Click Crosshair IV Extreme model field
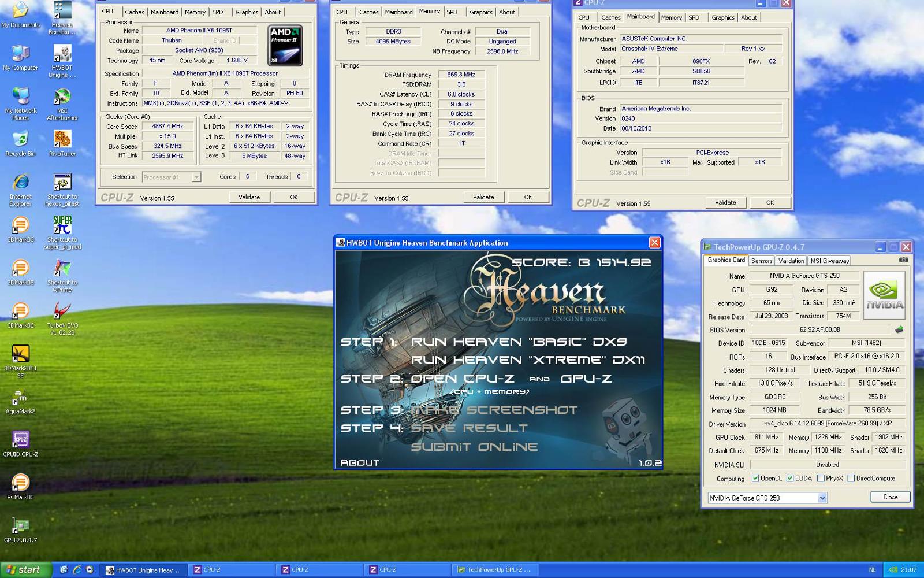 [x=671, y=49]
